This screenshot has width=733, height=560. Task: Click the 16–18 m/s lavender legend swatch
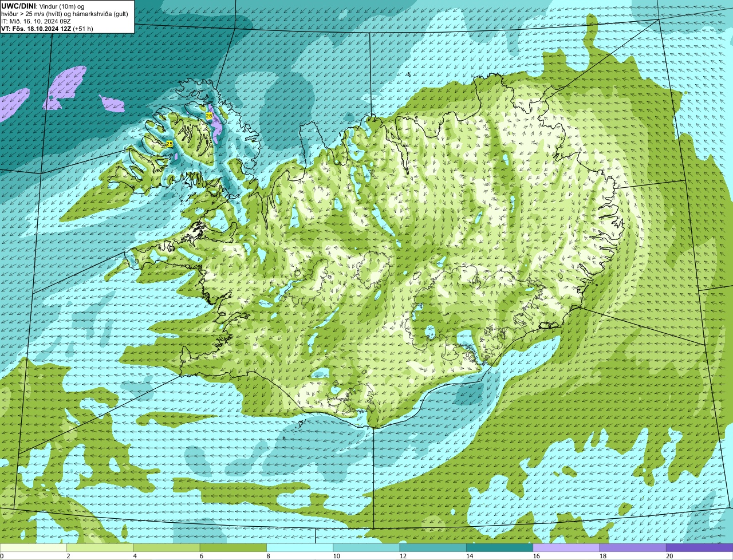(566, 548)
